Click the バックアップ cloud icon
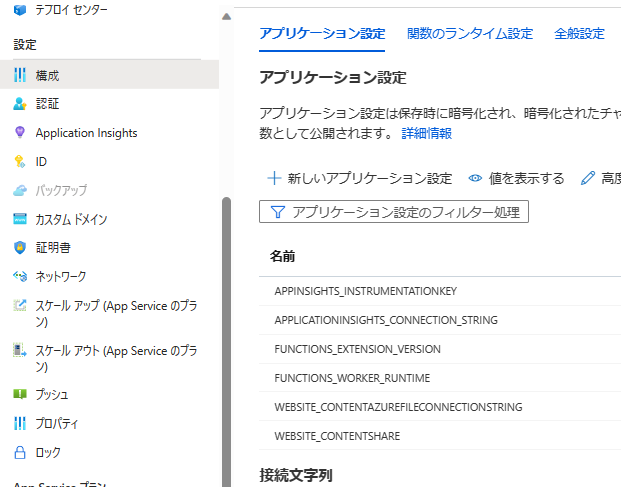621x487 pixels. [20, 190]
